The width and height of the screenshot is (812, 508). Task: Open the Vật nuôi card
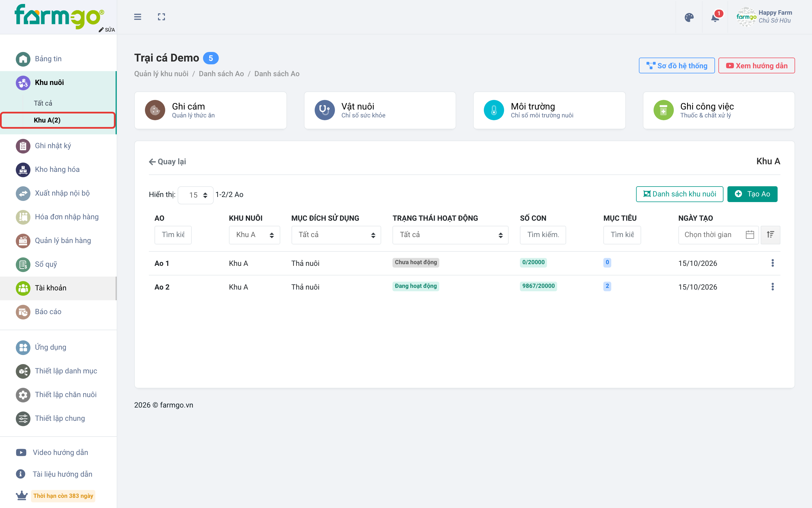(x=380, y=110)
